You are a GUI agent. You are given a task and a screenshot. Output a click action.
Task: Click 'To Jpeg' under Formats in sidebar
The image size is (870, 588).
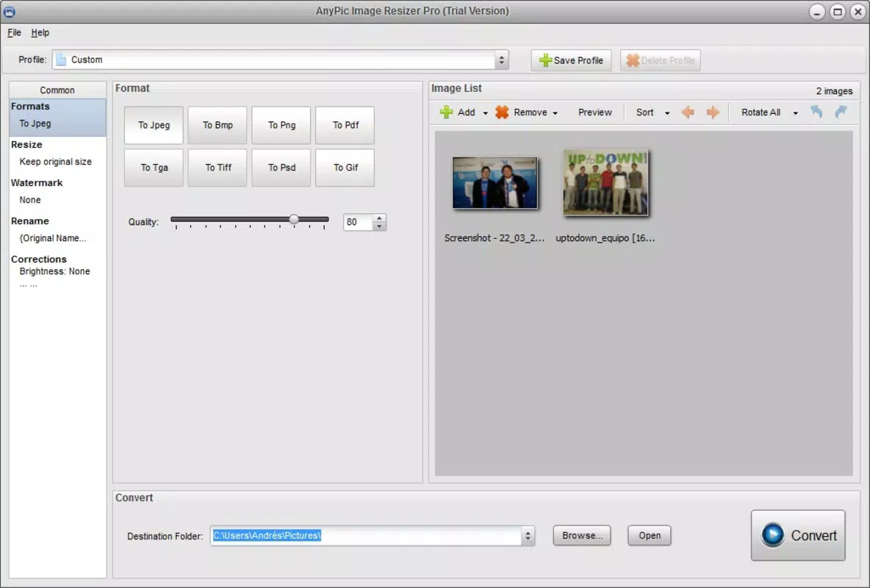tap(35, 123)
